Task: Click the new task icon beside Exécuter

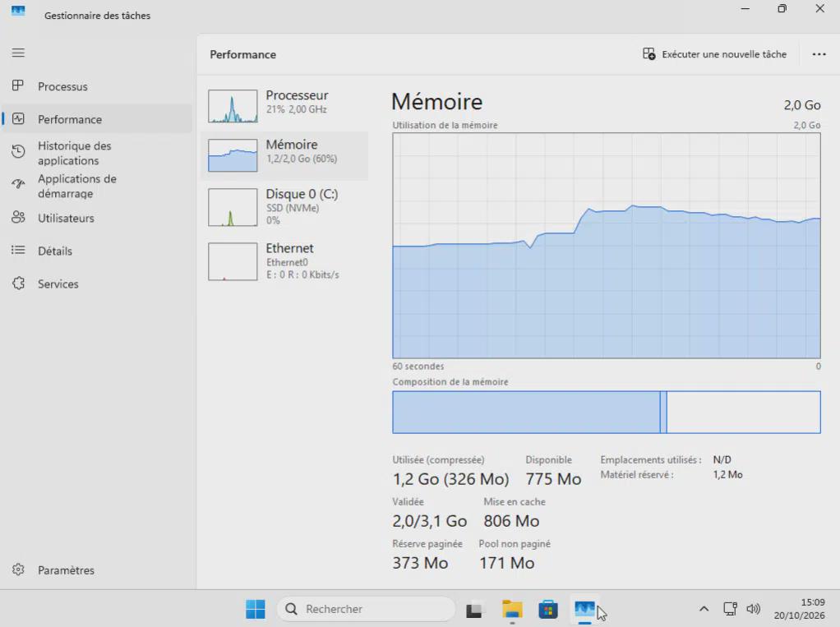Action: point(648,54)
